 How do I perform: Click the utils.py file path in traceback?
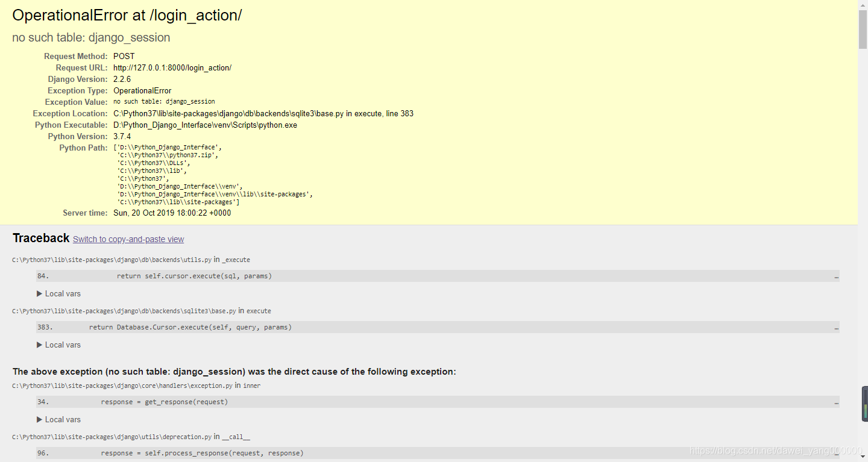[112, 260]
